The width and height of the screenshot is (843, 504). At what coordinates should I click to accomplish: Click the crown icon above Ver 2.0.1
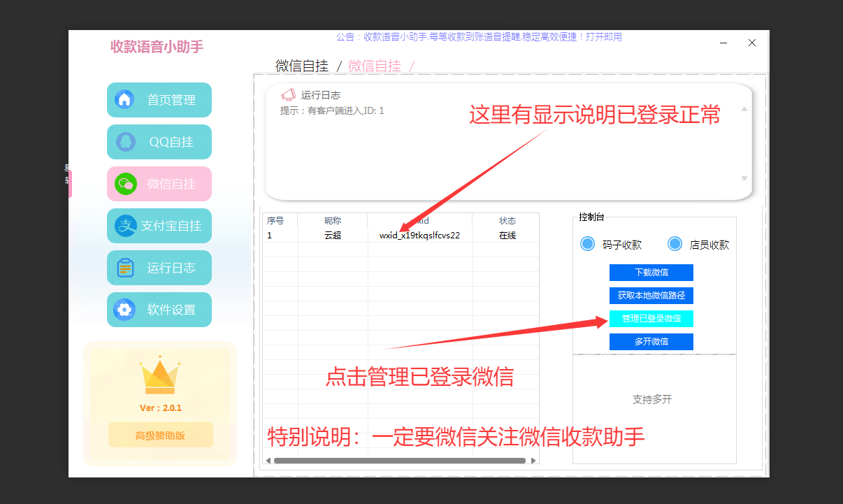pos(159,376)
